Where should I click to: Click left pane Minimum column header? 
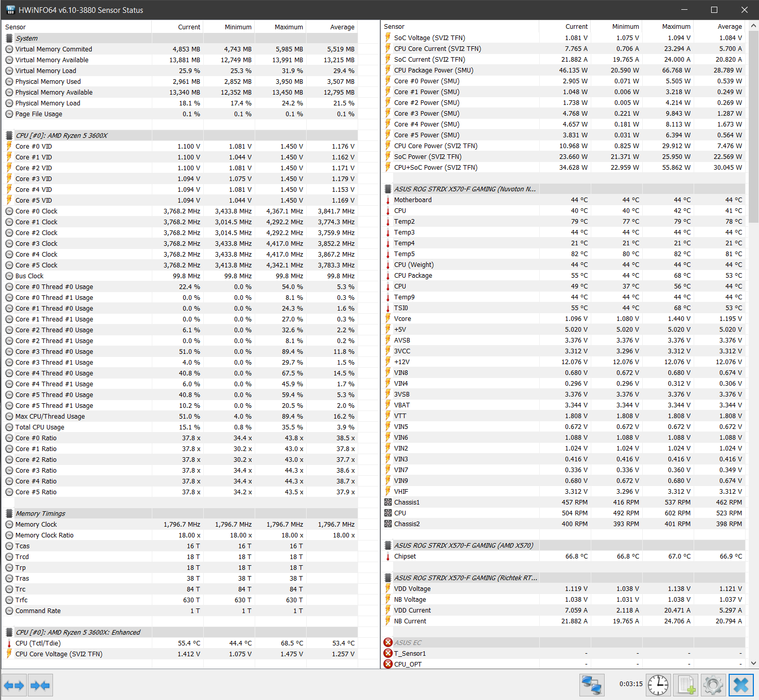229,27
